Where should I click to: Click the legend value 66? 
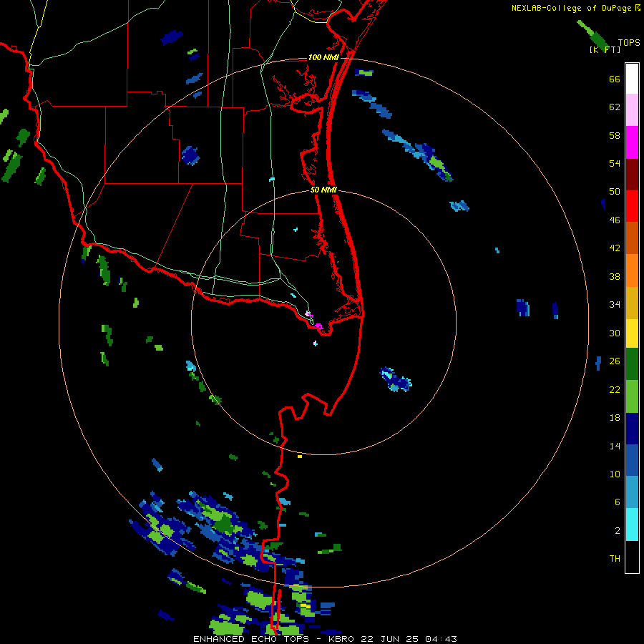click(615, 79)
